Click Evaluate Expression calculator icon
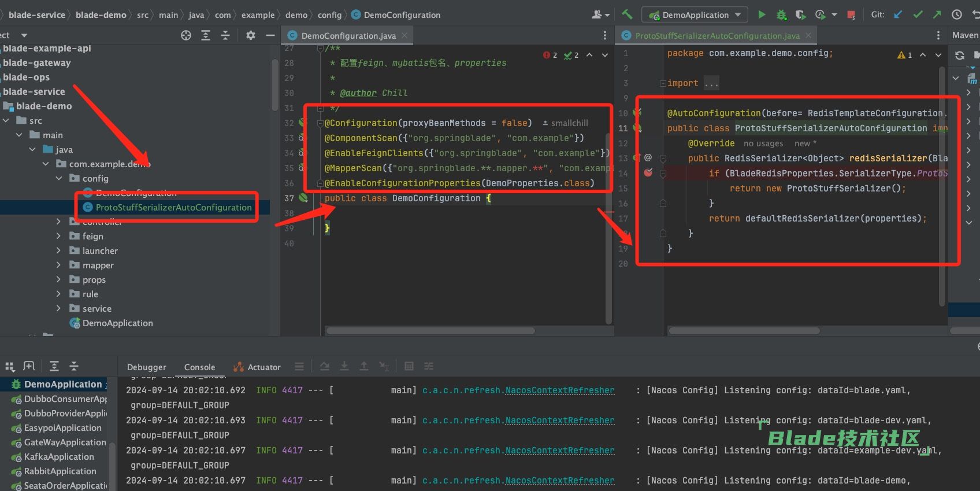Screen dimensions: 980x491 coord(409,366)
